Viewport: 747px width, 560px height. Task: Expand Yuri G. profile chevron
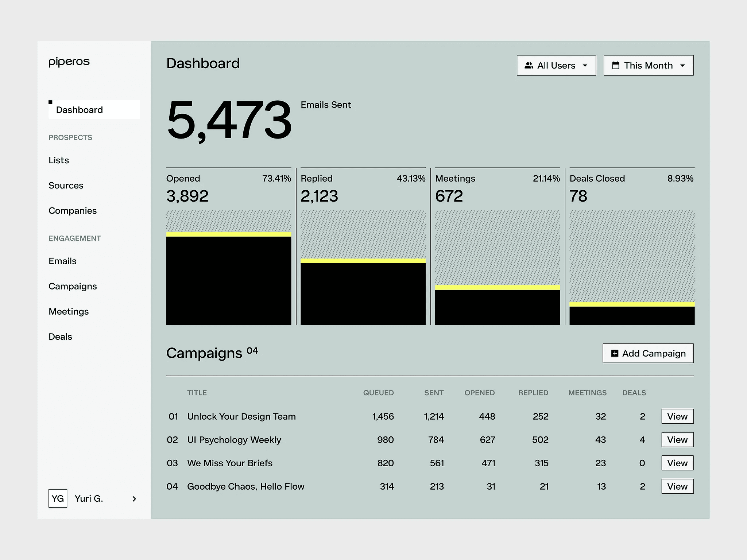pos(134,499)
